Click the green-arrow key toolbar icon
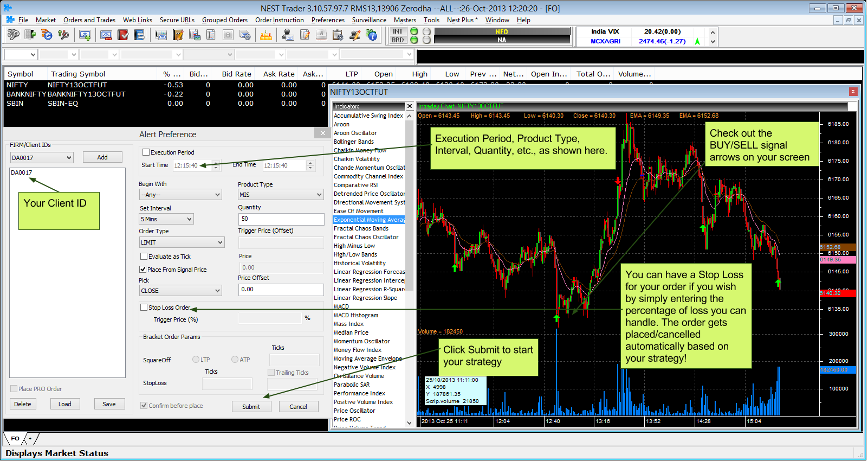The width and height of the screenshot is (868, 461). click(63, 35)
